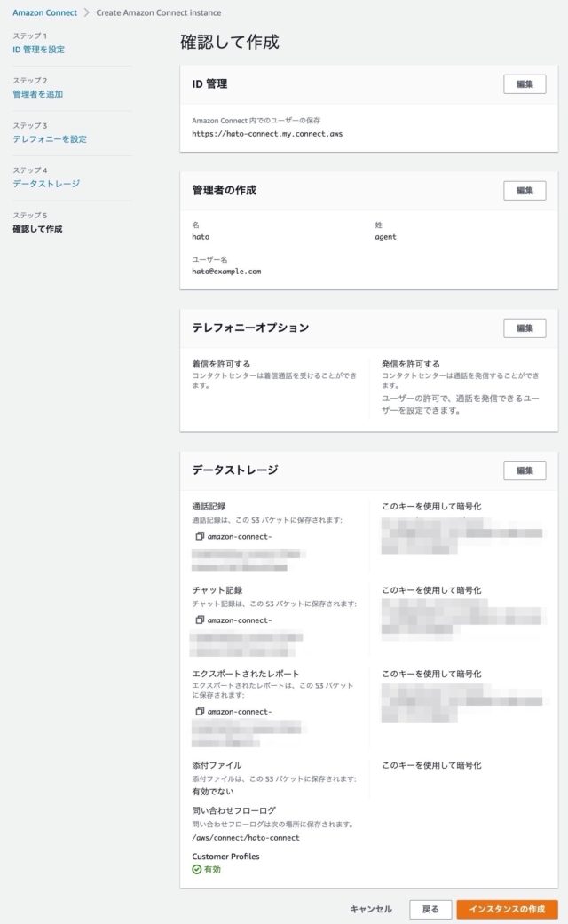The image size is (568, 924).
Task: Select the last name value agent
Action: pos(385,237)
